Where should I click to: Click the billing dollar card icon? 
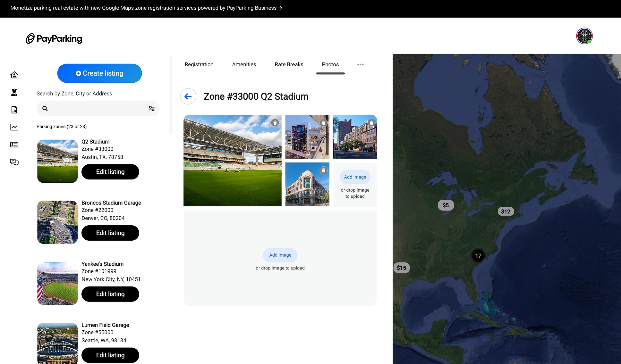point(14,145)
